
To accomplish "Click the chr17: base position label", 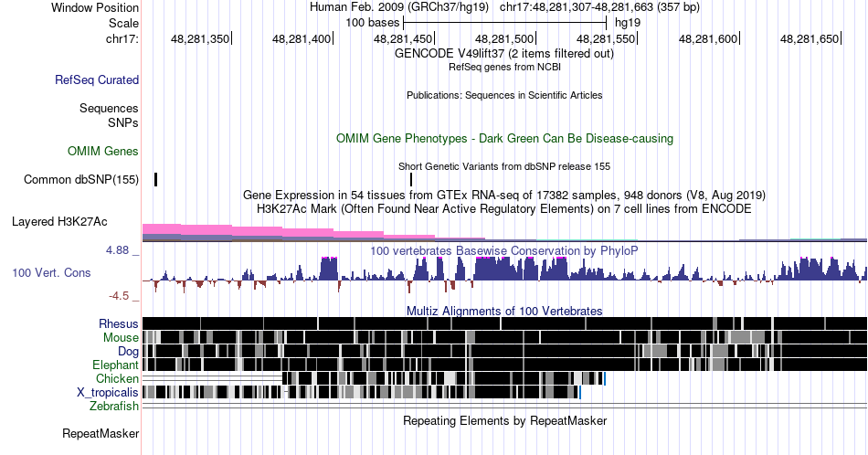I will click(x=122, y=38).
